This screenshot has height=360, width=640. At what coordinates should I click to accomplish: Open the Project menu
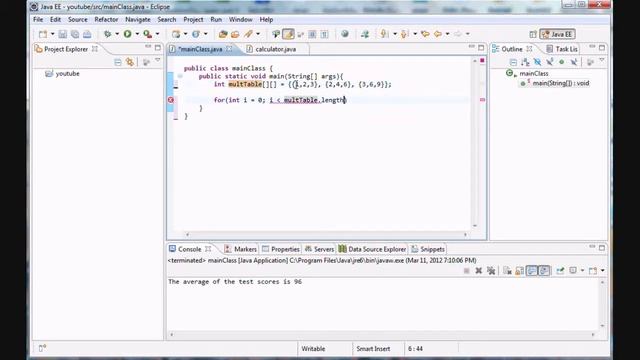(x=193, y=20)
